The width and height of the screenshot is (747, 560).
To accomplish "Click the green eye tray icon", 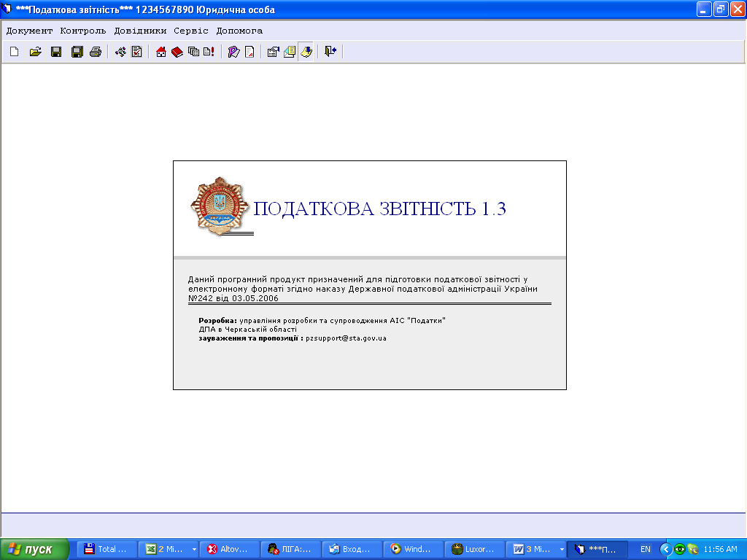I will click(680, 549).
